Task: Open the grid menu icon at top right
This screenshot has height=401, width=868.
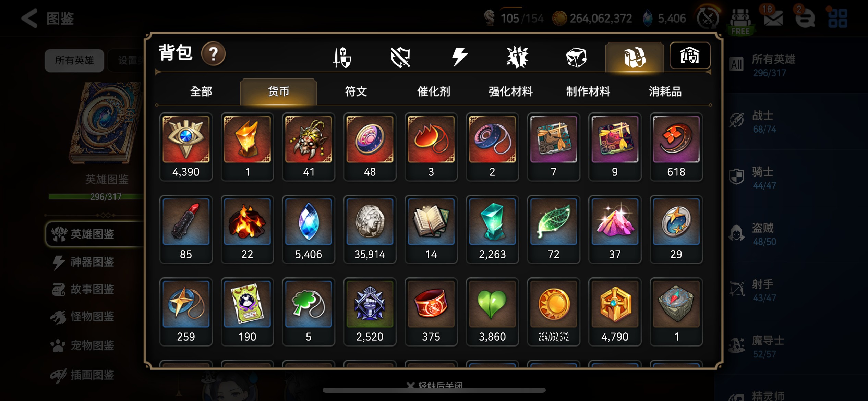Action: [837, 18]
